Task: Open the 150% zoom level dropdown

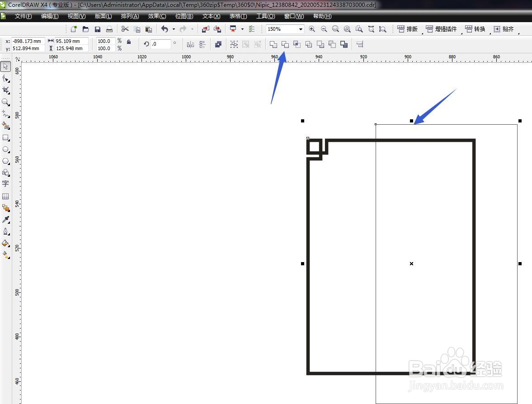Action: (301, 29)
